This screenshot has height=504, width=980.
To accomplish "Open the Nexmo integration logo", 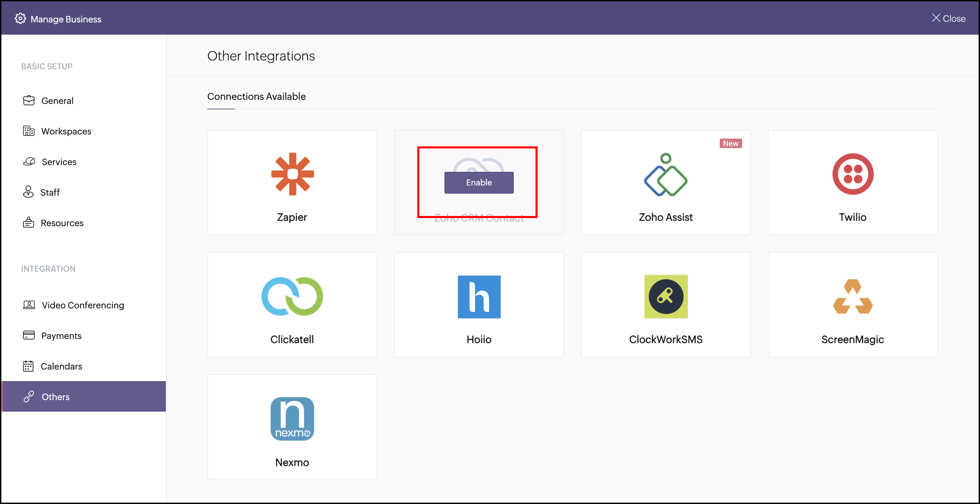I will 292,419.
